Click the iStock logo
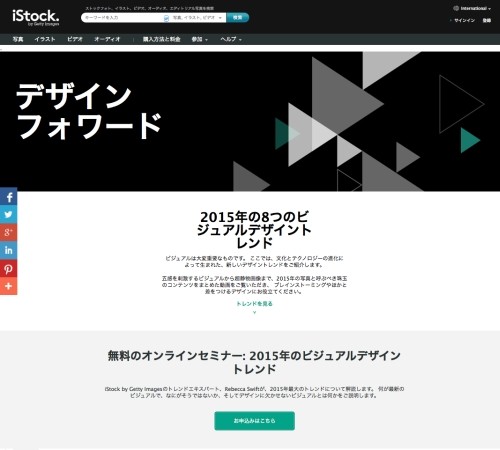The width and height of the screenshot is (500, 450). 36,17
